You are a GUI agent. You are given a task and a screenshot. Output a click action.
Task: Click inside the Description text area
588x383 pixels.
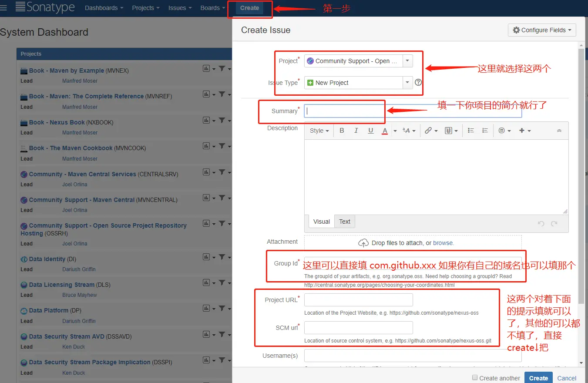(x=436, y=177)
